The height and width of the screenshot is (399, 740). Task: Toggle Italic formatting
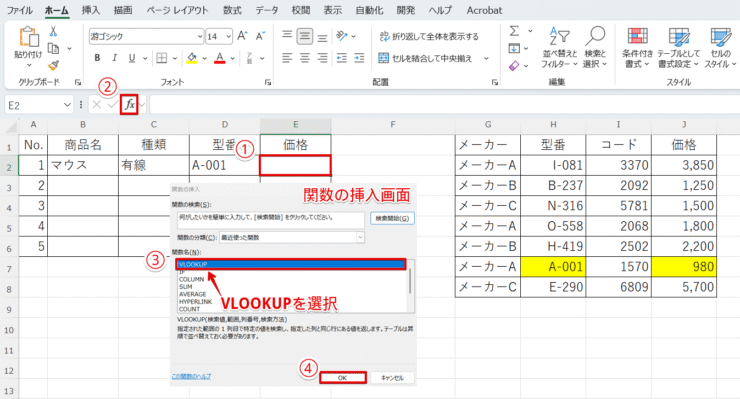114,58
